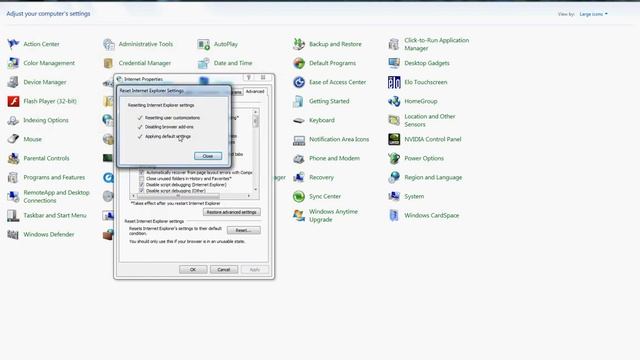This screenshot has height=360, width=640.
Task: Open the Credential Manager icon
Action: pyautogui.click(x=109, y=63)
